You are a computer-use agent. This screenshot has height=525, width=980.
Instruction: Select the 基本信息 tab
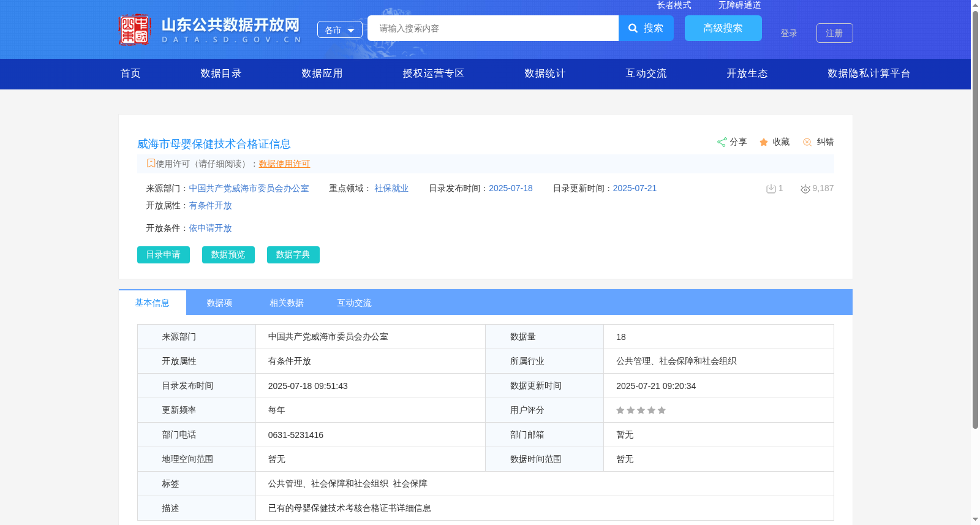click(153, 303)
